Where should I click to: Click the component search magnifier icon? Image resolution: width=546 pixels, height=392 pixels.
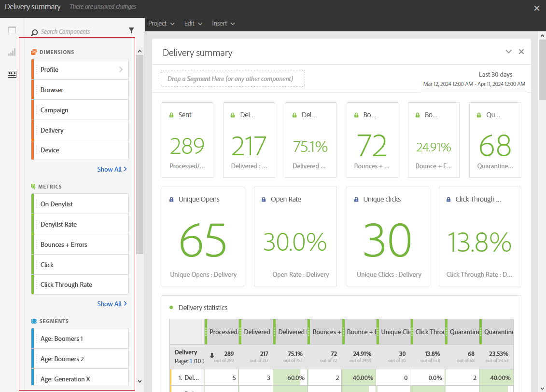34,32
